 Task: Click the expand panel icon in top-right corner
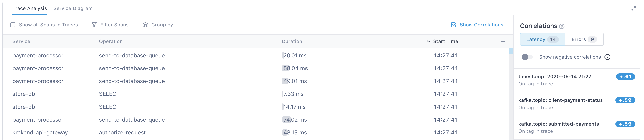click(633, 8)
